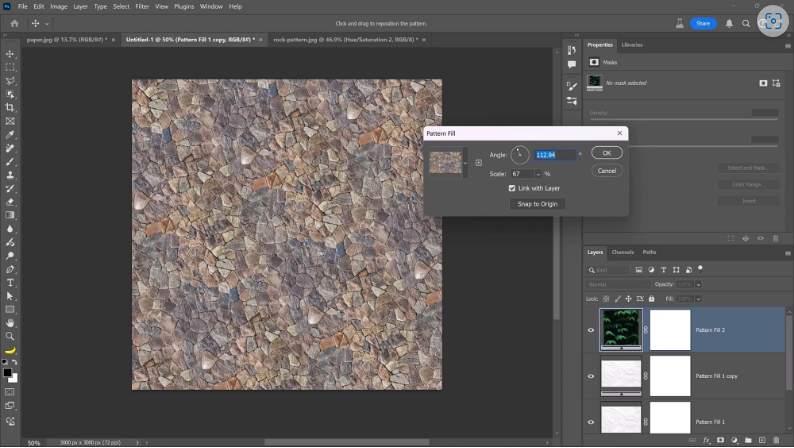Hide the Pattern Fill 2 layer
This screenshot has width=794, height=448.
[591, 330]
